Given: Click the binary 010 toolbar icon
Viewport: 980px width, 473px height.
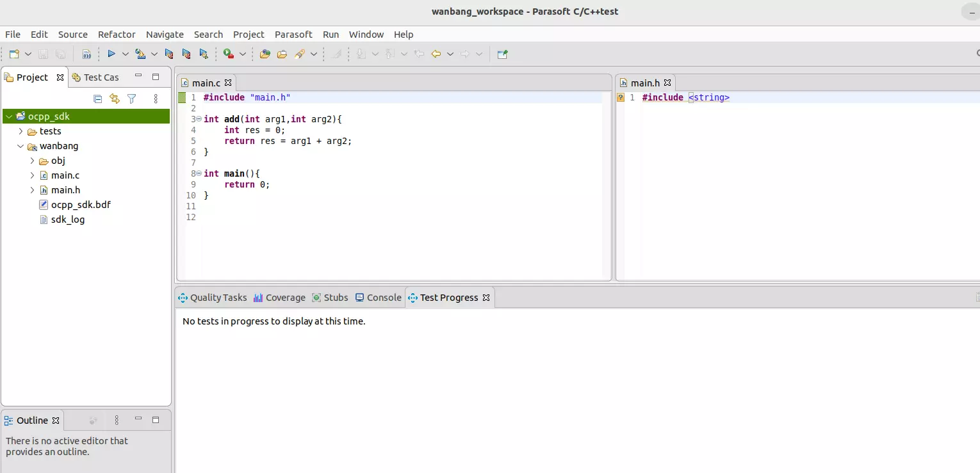Looking at the screenshot, I should tap(86, 54).
